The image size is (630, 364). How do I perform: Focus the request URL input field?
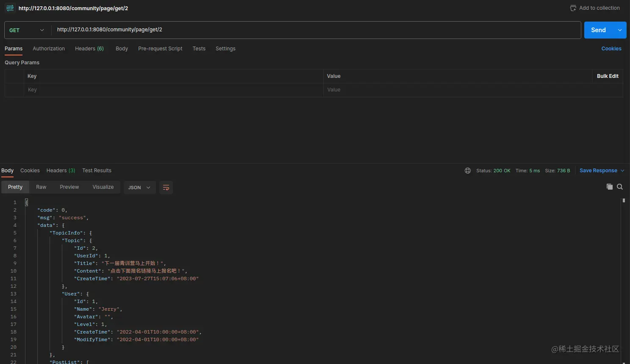(316, 30)
